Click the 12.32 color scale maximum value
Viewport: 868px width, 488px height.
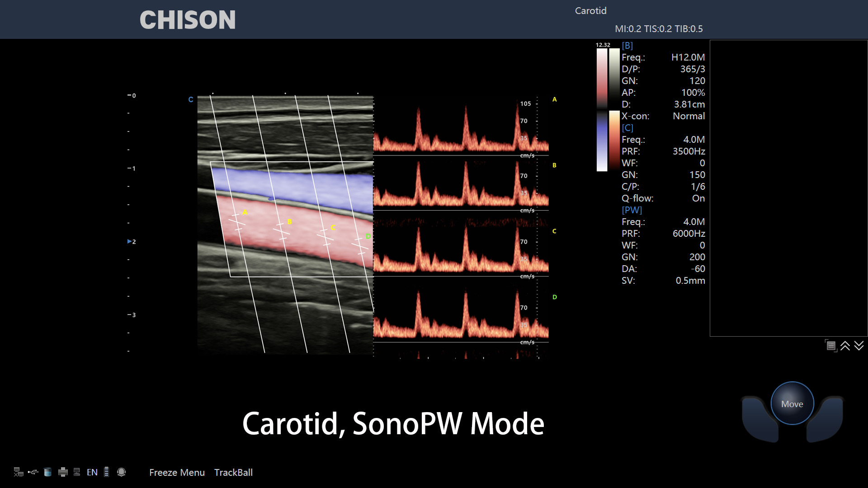(603, 45)
